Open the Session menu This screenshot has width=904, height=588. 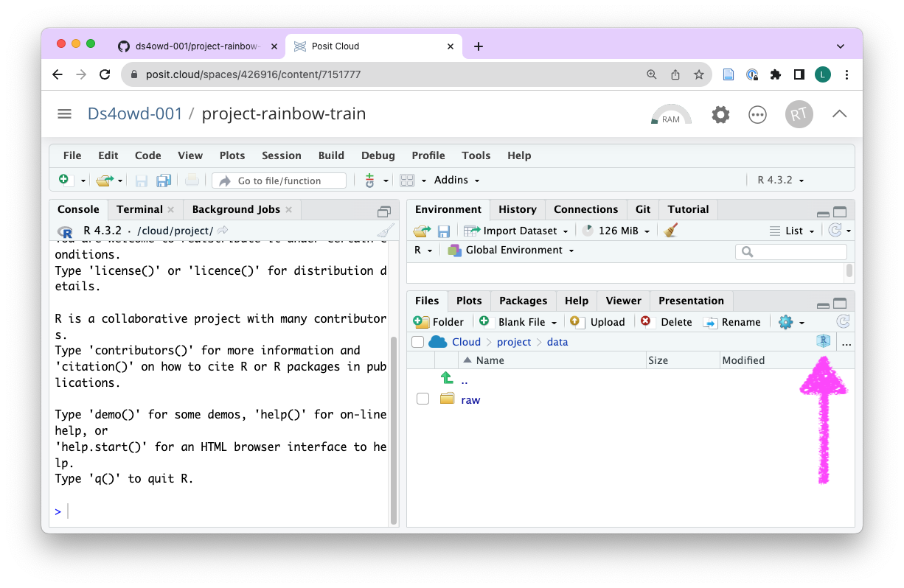(281, 155)
